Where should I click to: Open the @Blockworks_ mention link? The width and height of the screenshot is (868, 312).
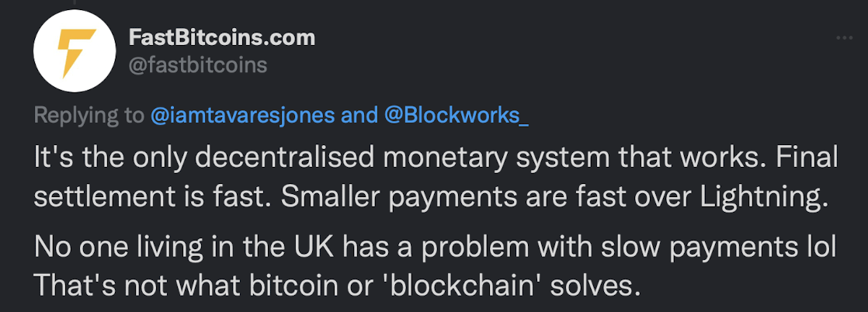tap(457, 116)
